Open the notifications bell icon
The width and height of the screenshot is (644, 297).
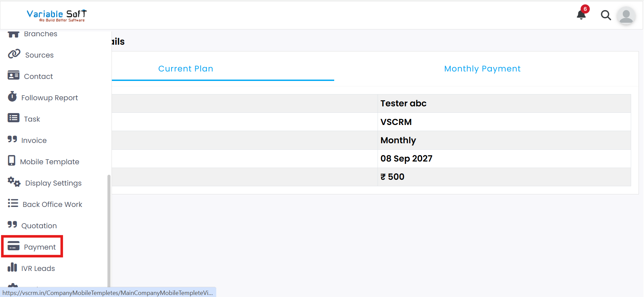pyautogui.click(x=581, y=15)
